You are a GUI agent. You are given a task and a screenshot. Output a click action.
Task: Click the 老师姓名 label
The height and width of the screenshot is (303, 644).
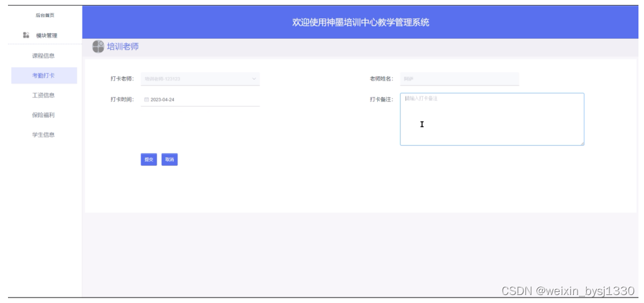coord(382,79)
